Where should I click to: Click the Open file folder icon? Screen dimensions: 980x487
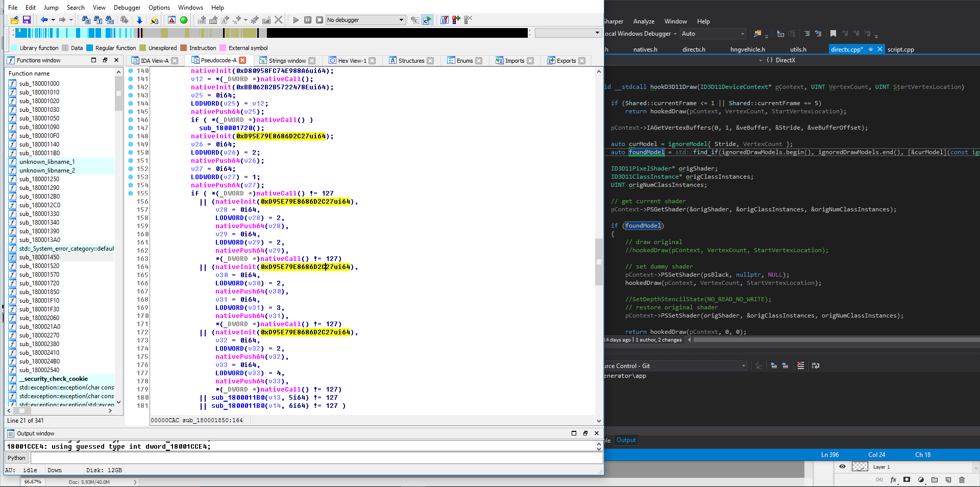click(x=14, y=20)
